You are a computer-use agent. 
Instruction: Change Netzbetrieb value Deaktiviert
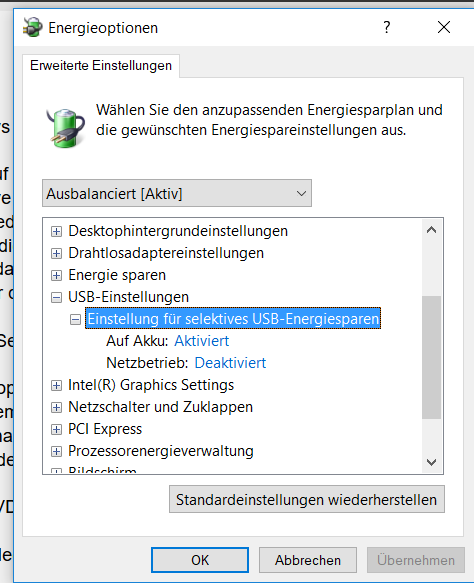coord(230,363)
